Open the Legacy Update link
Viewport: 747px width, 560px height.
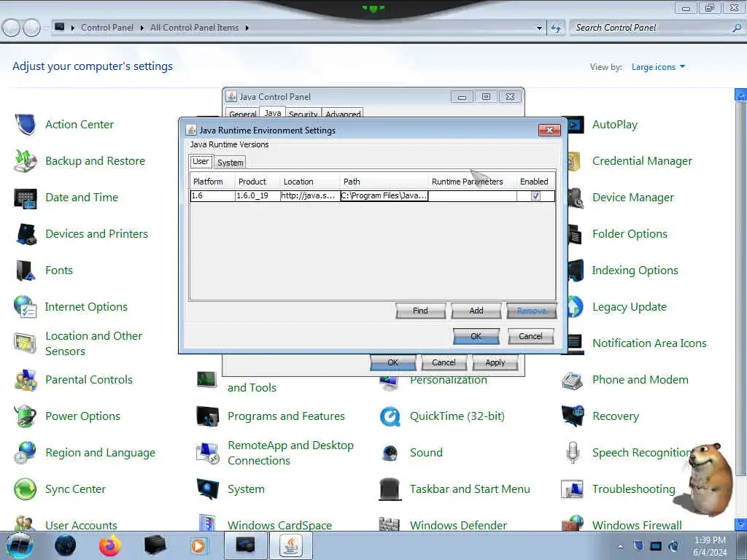(629, 307)
